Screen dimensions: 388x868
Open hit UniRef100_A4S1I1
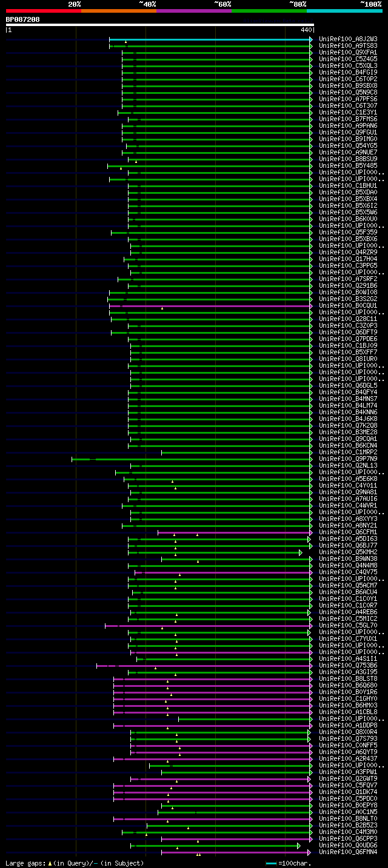[x=348, y=659]
